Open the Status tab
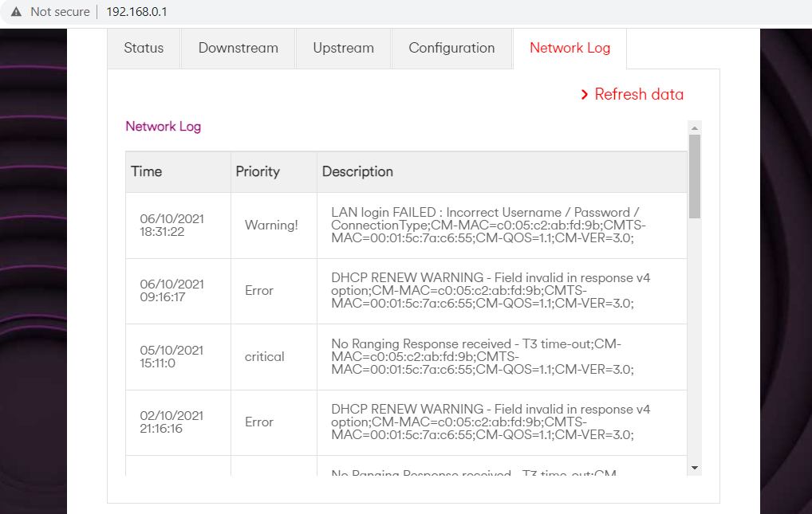Screen dimensions: 812x514 144,48
